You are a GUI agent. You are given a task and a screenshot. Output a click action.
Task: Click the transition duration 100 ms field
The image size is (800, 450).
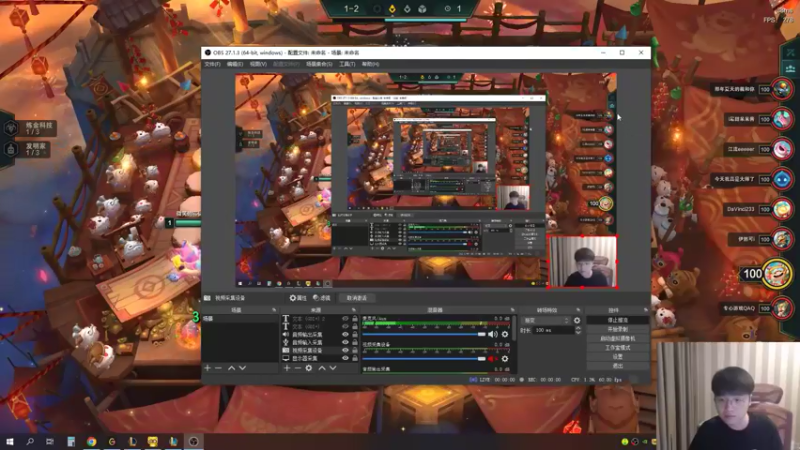(553, 331)
